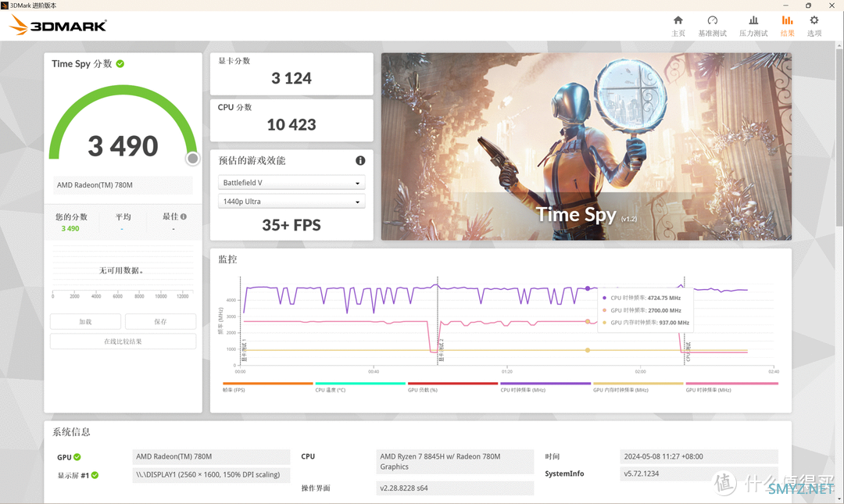Switch to the 结果 results tab

787,25
